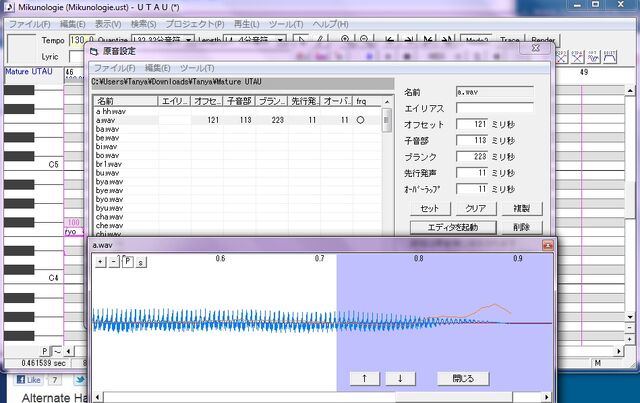Screen dimensions: 640x403
Task: Open 検索(S) menu in main window
Action: pos(143,24)
